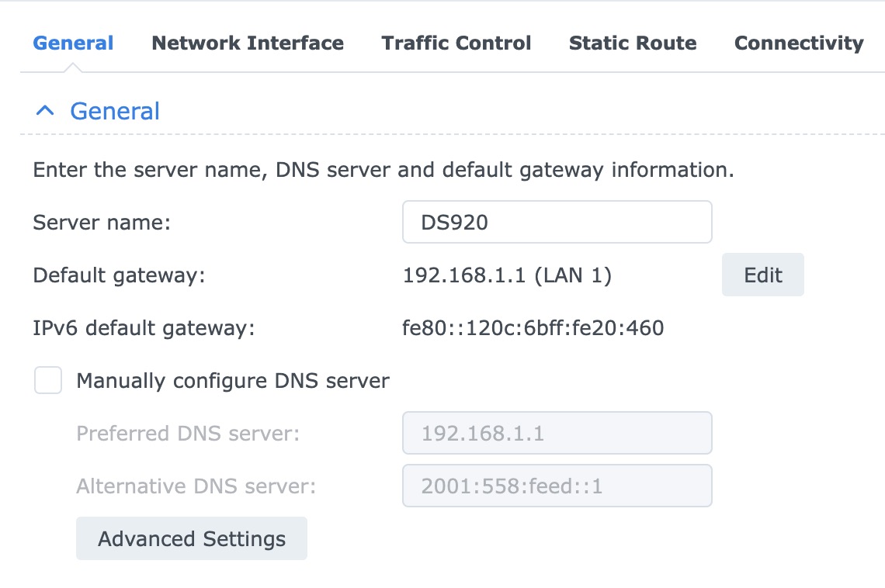Click the 192.168.1.1 (LAN 1) gateway value

pyautogui.click(x=507, y=275)
